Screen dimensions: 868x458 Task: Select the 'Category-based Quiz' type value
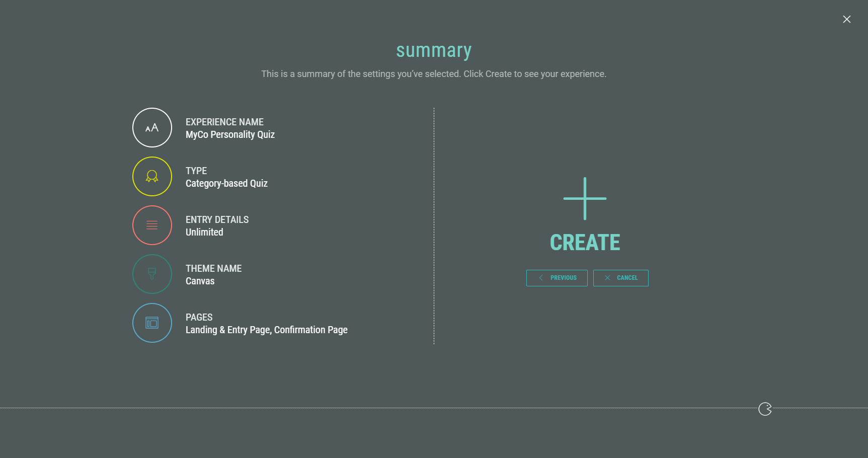[x=226, y=184]
